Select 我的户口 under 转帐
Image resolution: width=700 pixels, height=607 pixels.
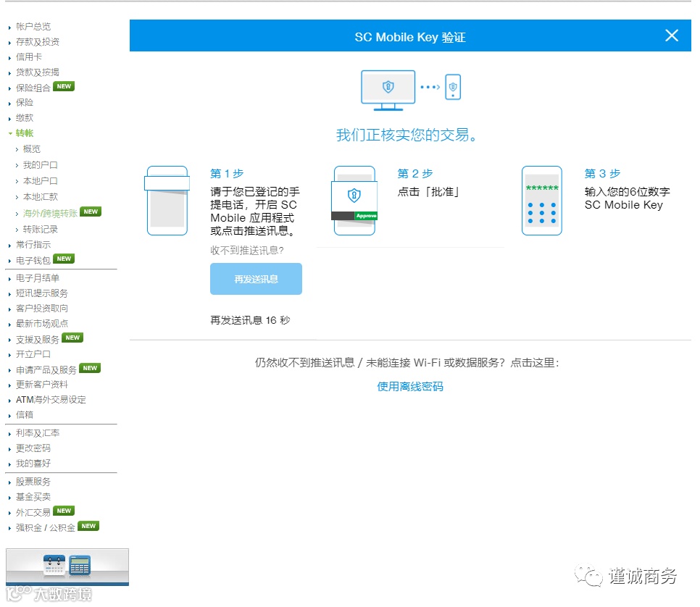(x=40, y=165)
